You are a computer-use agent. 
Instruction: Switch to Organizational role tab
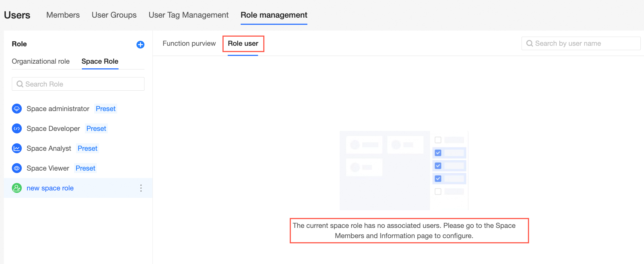pos(41,61)
